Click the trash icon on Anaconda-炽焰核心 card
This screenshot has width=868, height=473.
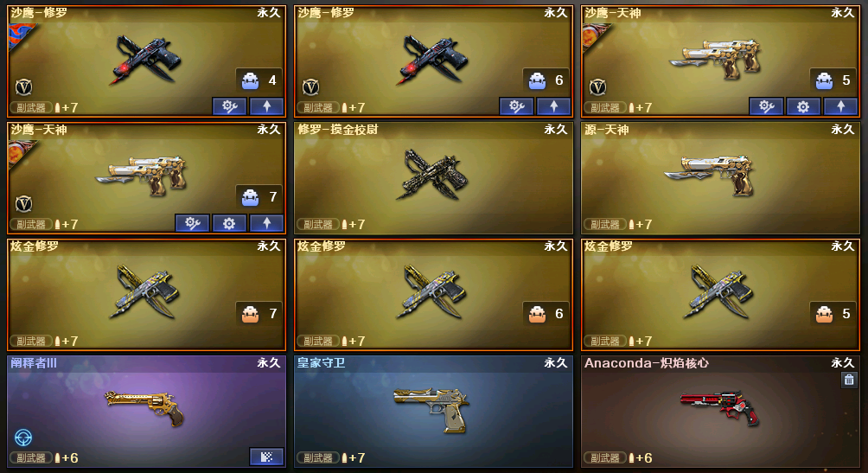(849, 380)
